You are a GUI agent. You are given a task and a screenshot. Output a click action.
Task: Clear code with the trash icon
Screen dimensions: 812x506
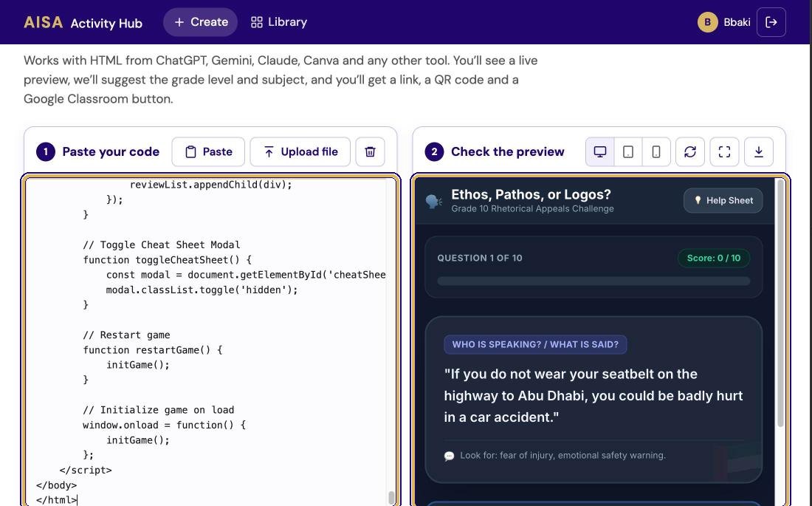371,152
